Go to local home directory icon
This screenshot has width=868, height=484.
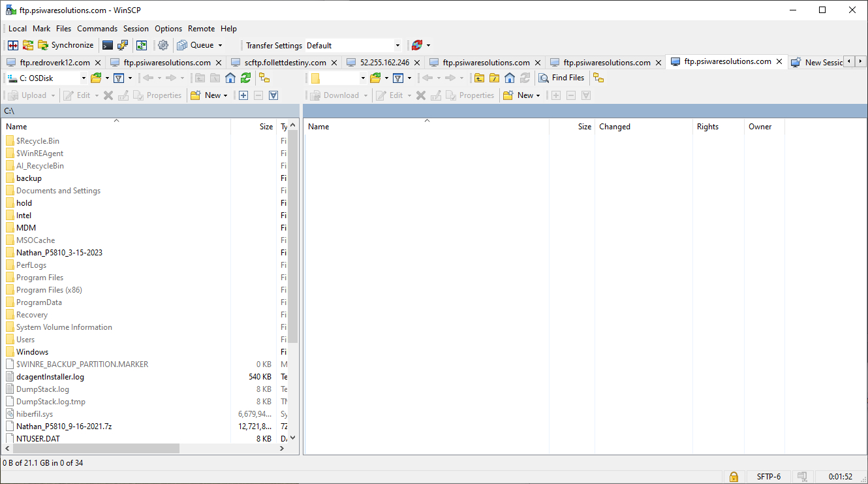(230, 78)
